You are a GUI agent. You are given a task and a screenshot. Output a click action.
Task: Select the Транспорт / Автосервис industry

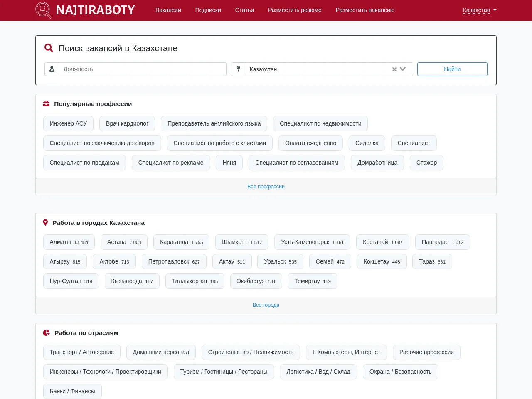point(82,352)
